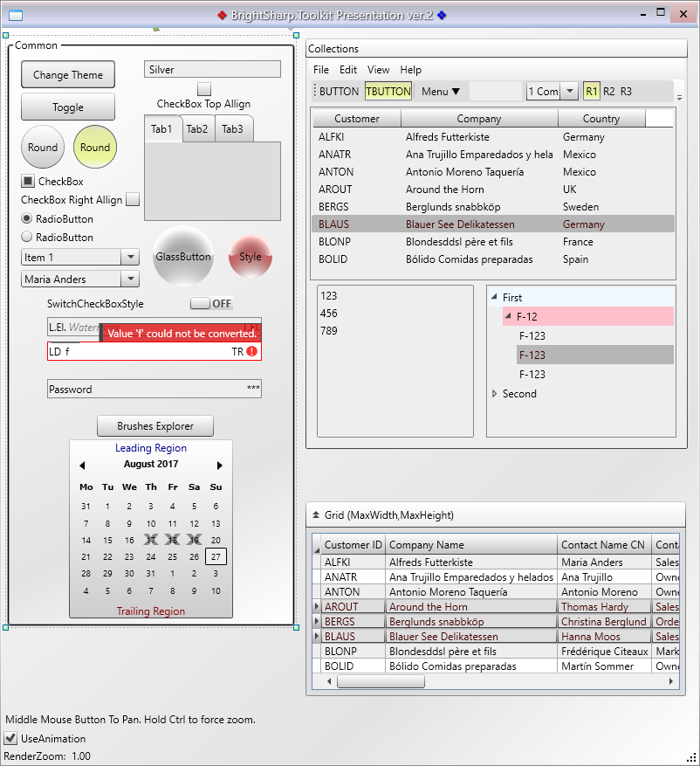Click the GlassButton orb
This screenshot has width=700, height=766.
[x=183, y=257]
